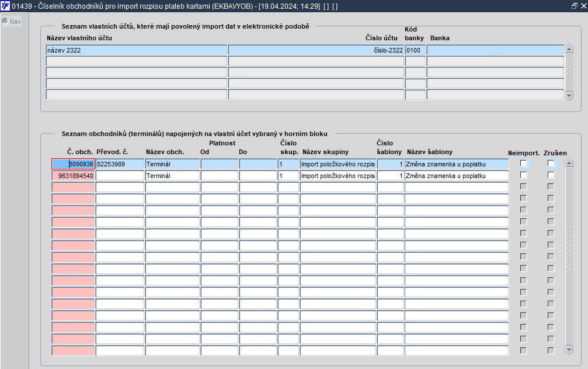Viewport: 588px width, 369px height.
Task: Click bank code field showing 0100
Action: pyautogui.click(x=415, y=50)
